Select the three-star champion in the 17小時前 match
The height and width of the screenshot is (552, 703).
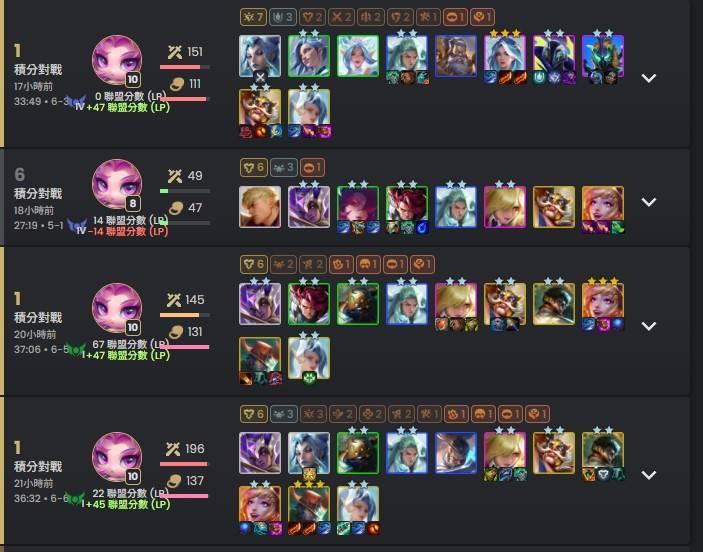pyautogui.click(x=505, y=56)
